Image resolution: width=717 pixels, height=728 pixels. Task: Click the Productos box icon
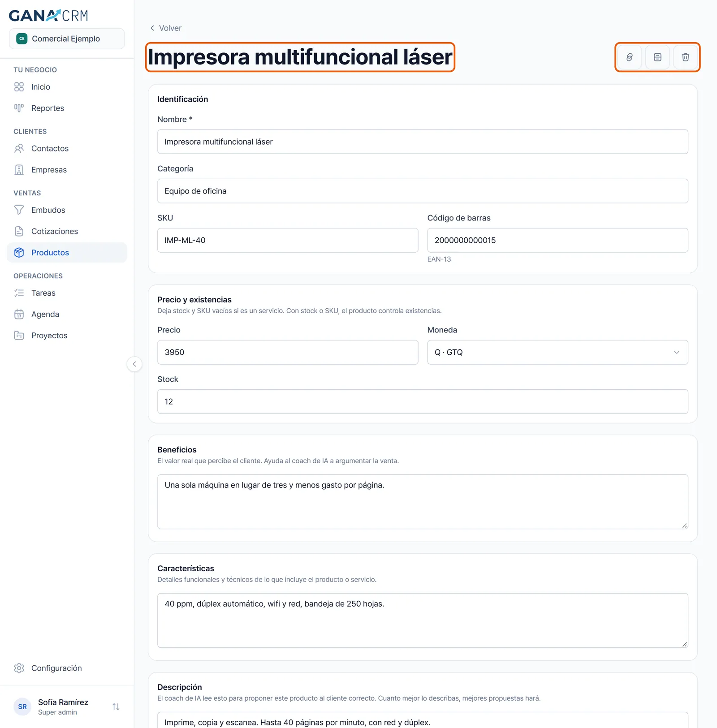click(x=19, y=253)
